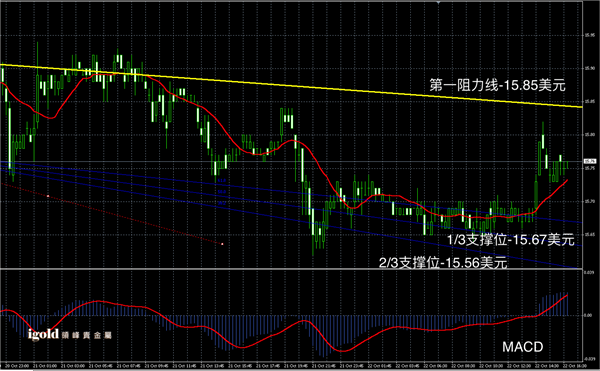
Task: Click the 第一阻力线-15.85美元 label
Action: click(497, 85)
